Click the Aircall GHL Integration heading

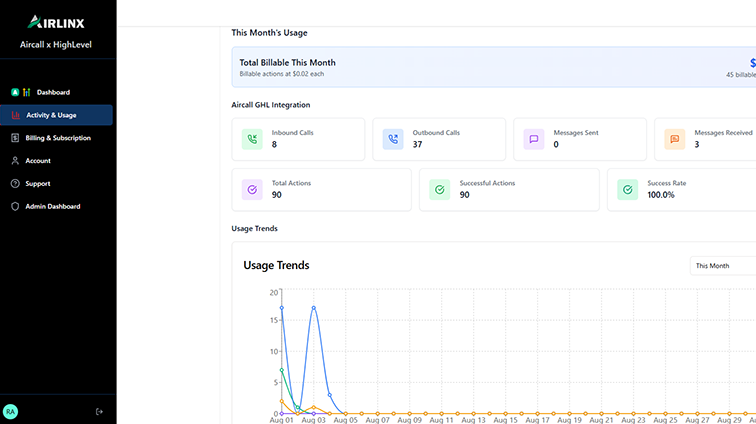point(270,105)
